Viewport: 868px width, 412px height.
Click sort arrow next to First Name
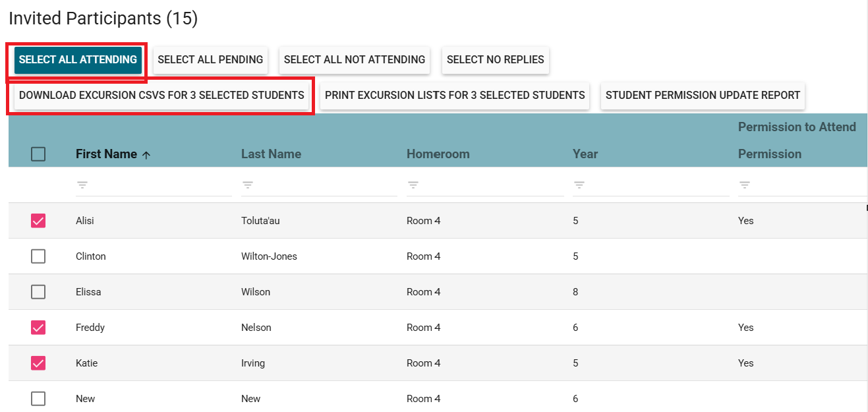click(x=146, y=154)
